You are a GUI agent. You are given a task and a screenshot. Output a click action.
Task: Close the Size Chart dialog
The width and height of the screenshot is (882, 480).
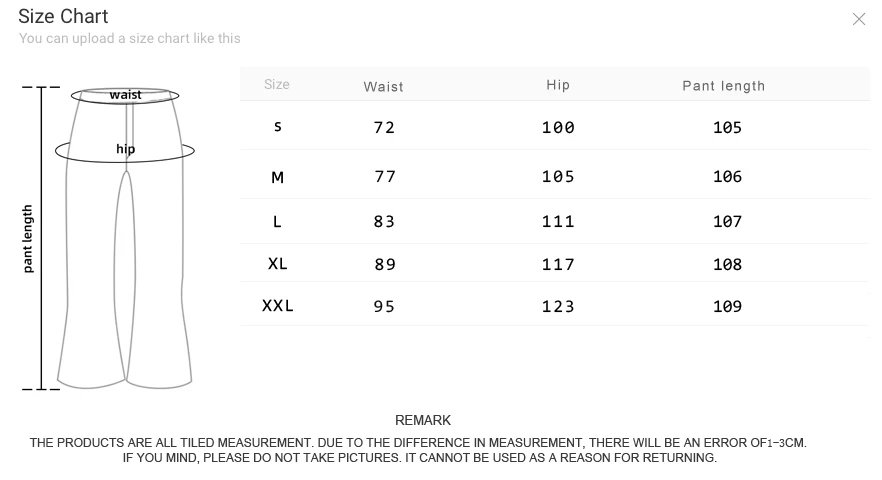tap(858, 19)
